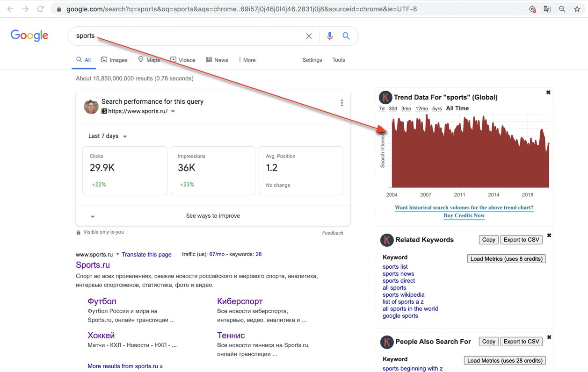
Task: Copy the Related Keywords list
Action: point(488,240)
